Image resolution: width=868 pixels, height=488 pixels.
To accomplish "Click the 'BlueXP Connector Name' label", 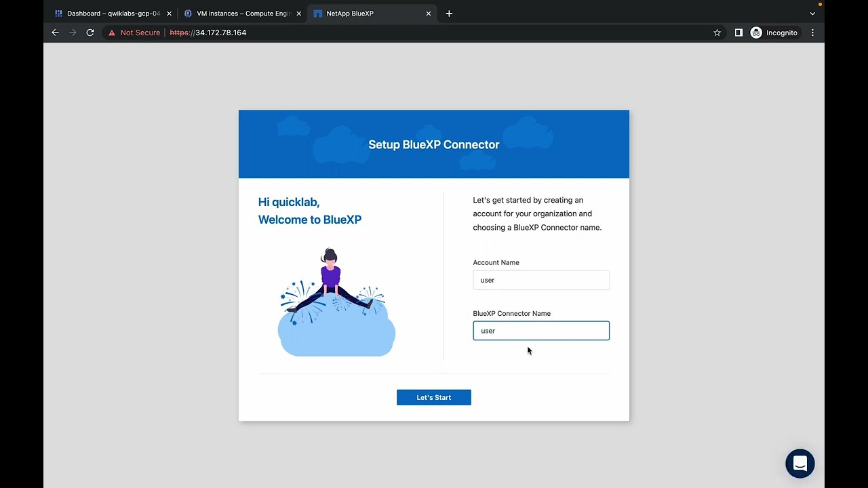I will 512,313.
